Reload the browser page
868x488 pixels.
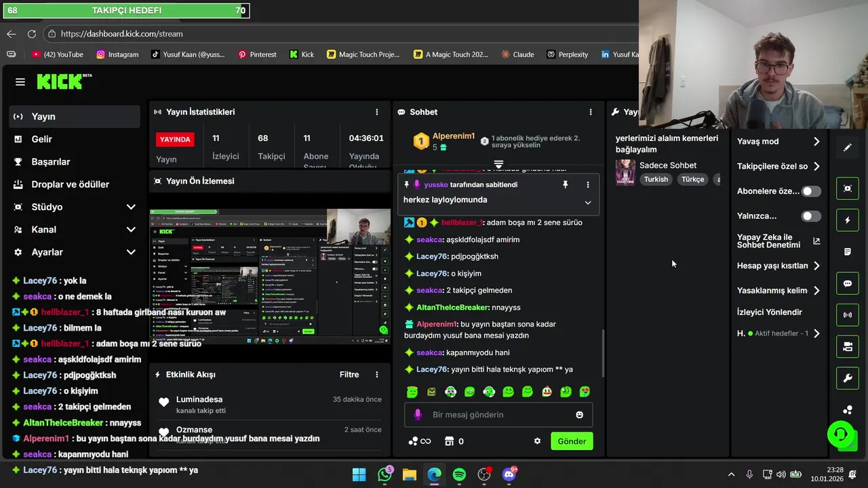tap(32, 34)
